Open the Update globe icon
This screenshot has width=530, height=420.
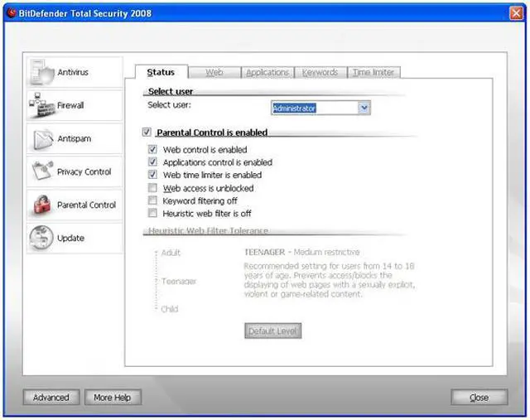pyautogui.click(x=41, y=239)
